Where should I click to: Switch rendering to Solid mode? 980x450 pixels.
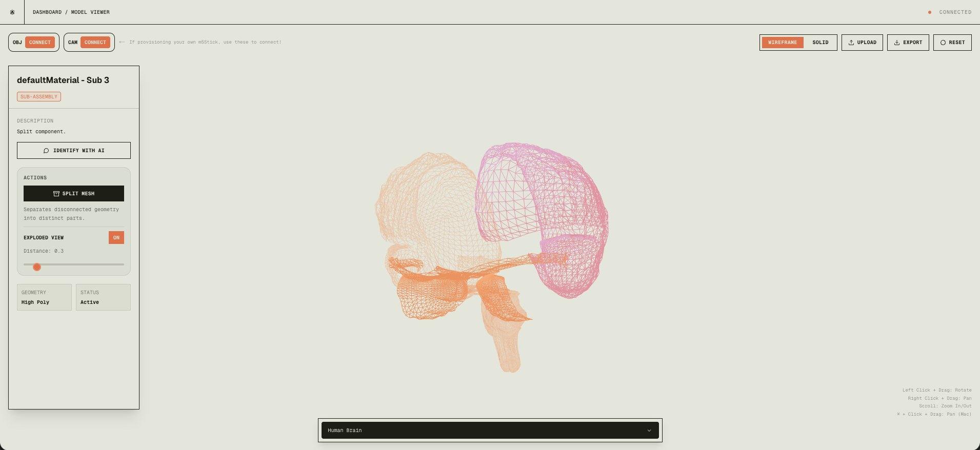pyautogui.click(x=820, y=43)
